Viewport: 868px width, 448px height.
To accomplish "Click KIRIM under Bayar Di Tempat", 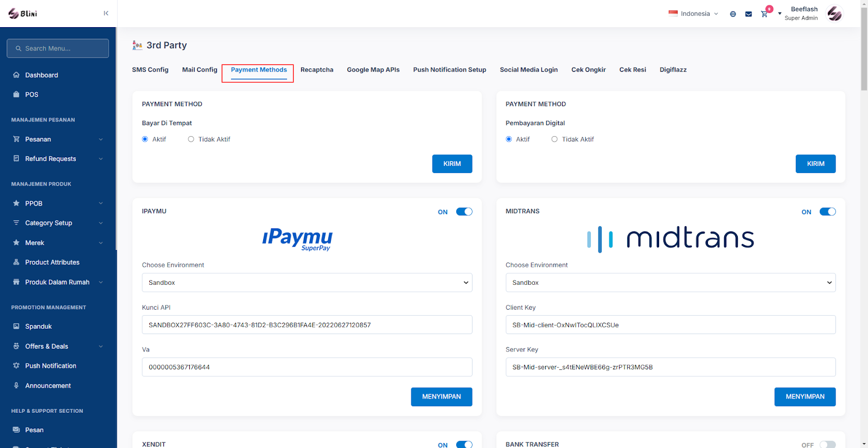I will coord(452,164).
